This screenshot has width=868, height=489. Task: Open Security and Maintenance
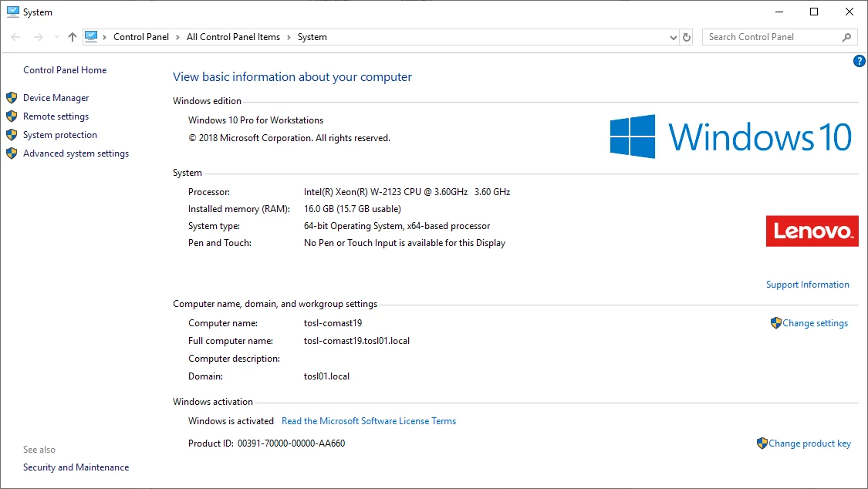click(76, 467)
